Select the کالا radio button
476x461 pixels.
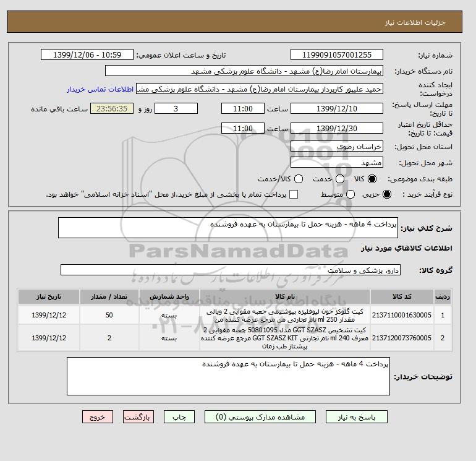[372, 179]
